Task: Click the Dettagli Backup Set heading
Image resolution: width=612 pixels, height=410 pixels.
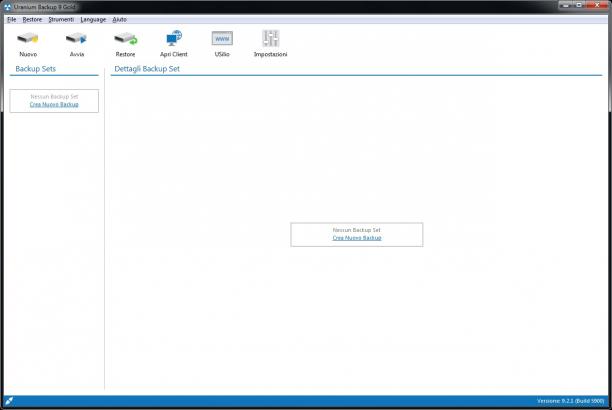Action: point(147,69)
